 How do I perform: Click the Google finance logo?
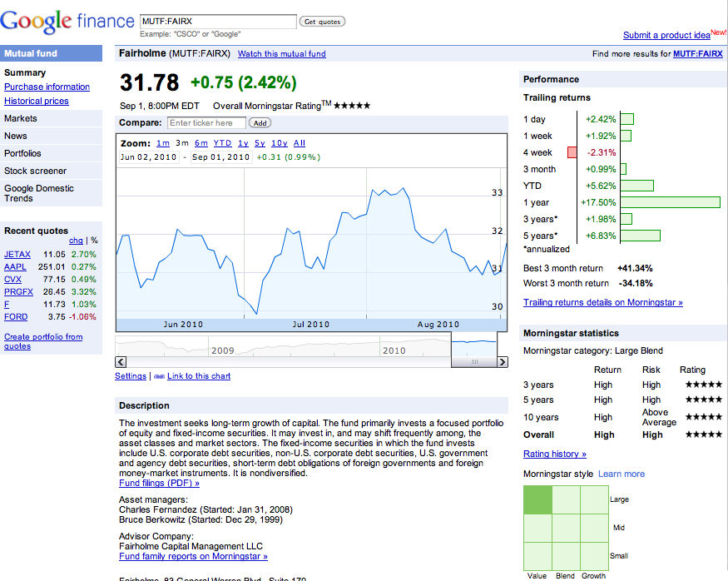coord(67,21)
